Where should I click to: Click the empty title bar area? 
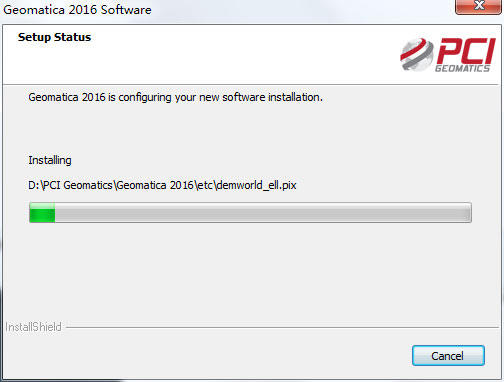(300, 10)
